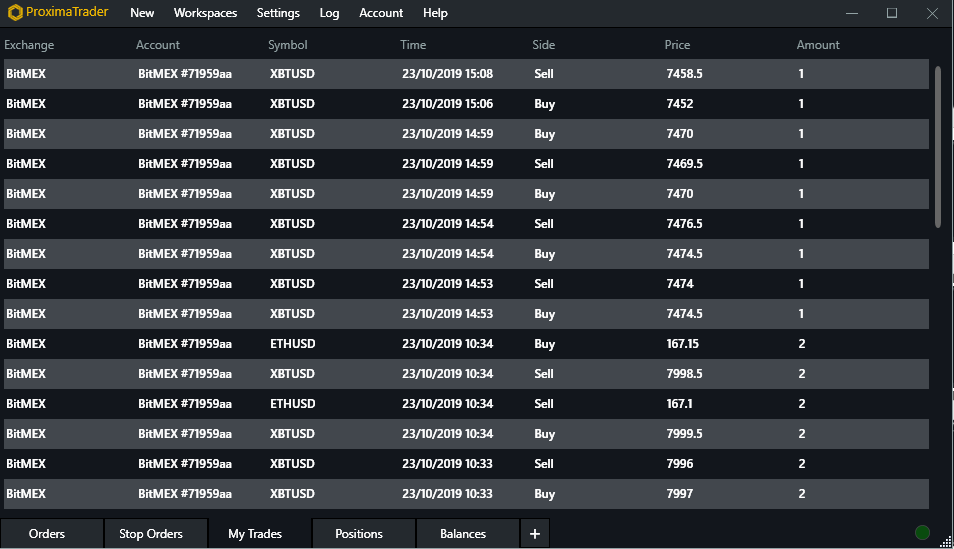Open the Settings menu
Screen dimensions: 954x549
tap(278, 13)
